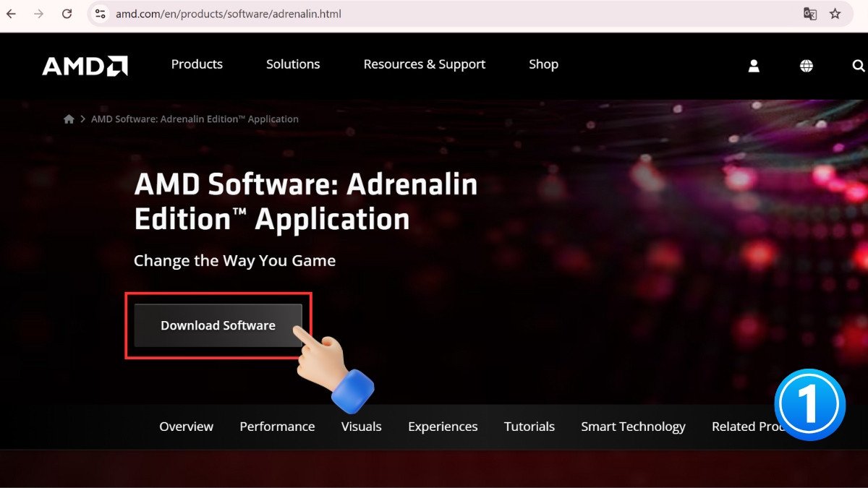Open the site search magnifier icon
This screenshot has height=488, width=868.
coord(858,65)
